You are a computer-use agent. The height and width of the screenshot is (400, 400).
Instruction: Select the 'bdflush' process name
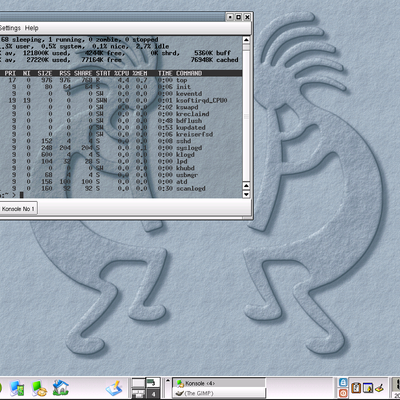189,121
